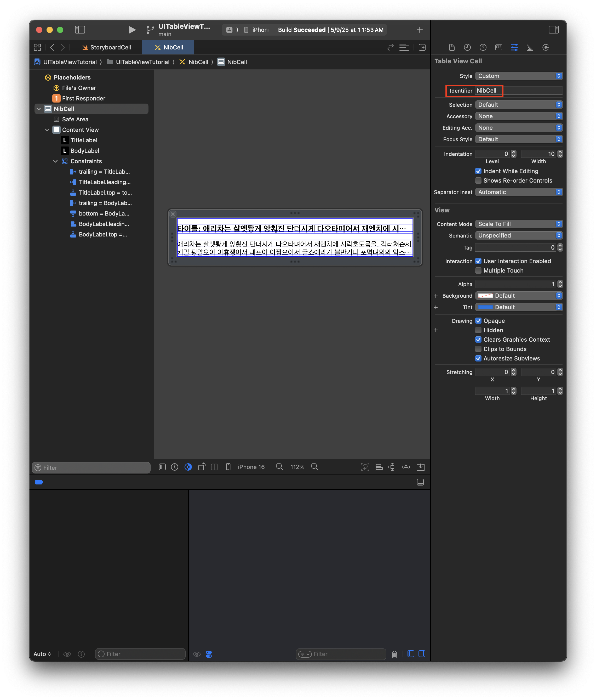Go back in editor history
This screenshot has width=596, height=700.
tap(52, 47)
